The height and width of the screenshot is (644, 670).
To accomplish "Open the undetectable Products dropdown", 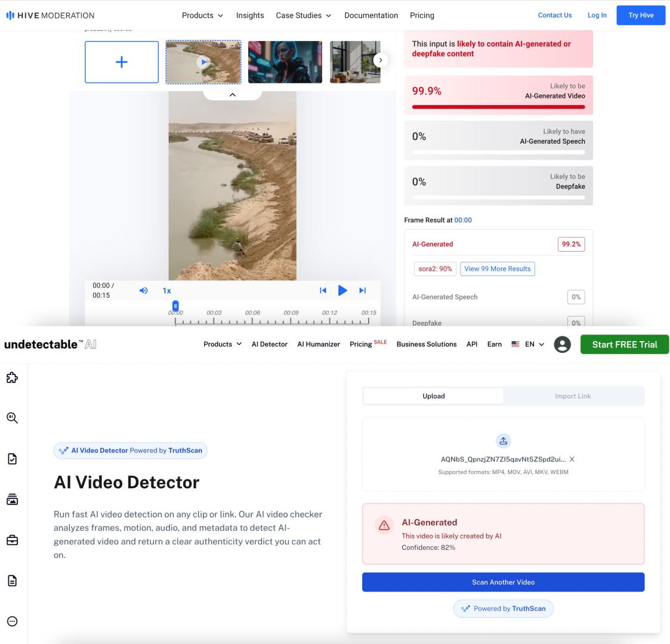I will [x=223, y=344].
